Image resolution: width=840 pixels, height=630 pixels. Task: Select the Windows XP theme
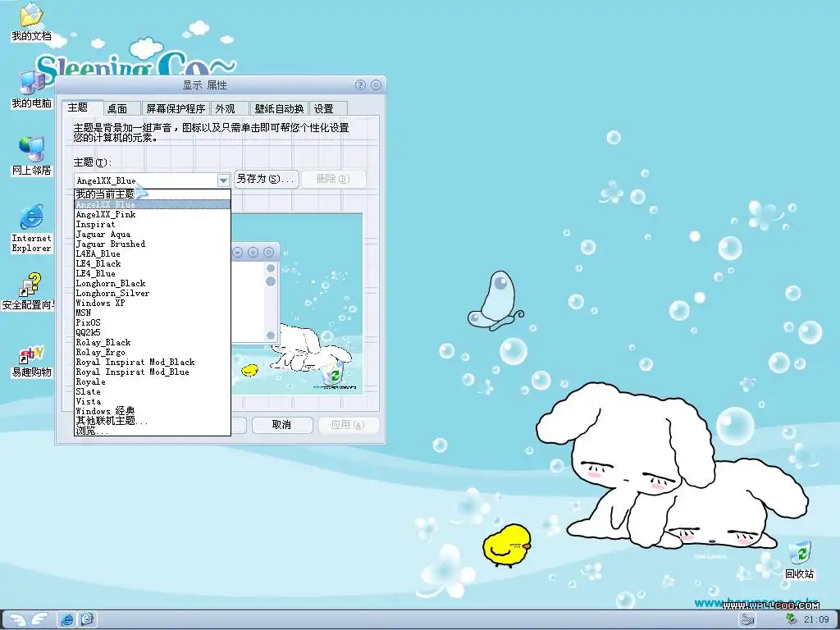point(152,303)
